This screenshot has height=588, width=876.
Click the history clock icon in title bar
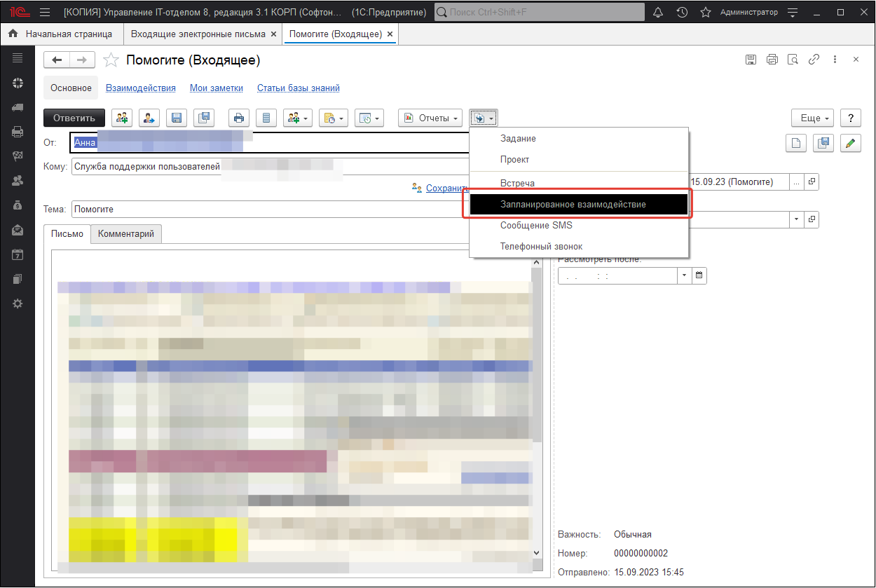pyautogui.click(x=681, y=13)
